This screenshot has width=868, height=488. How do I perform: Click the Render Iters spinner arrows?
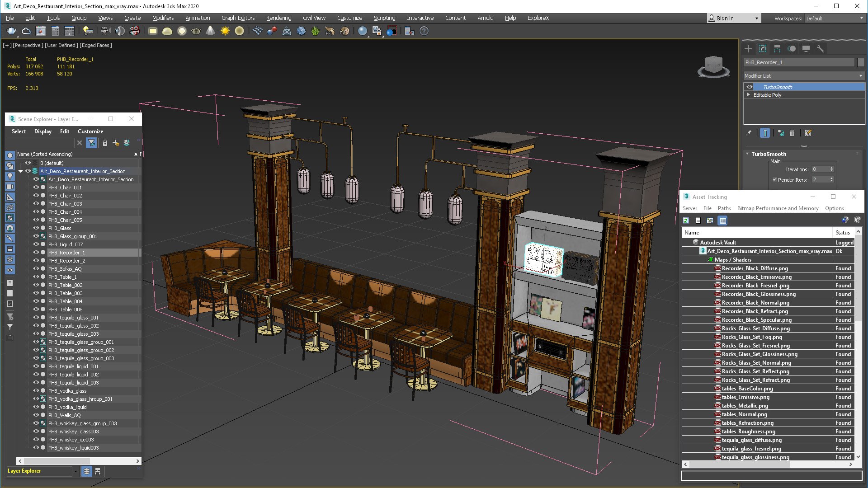click(x=831, y=179)
